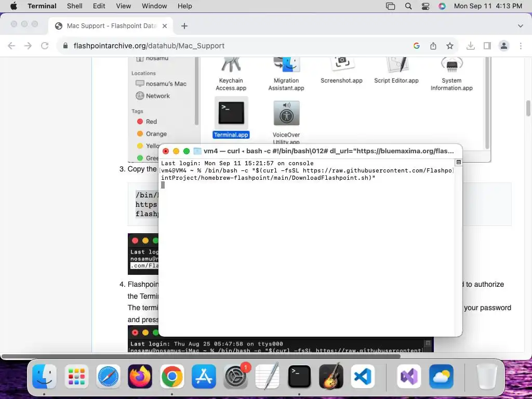532x399 pixels.
Task: Click the Terminal scrollback toggle icon
Action: (458, 163)
